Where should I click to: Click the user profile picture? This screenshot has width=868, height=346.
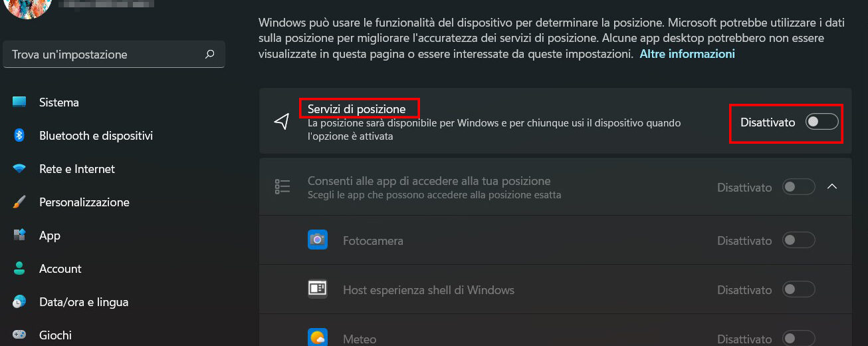pos(28,7)
